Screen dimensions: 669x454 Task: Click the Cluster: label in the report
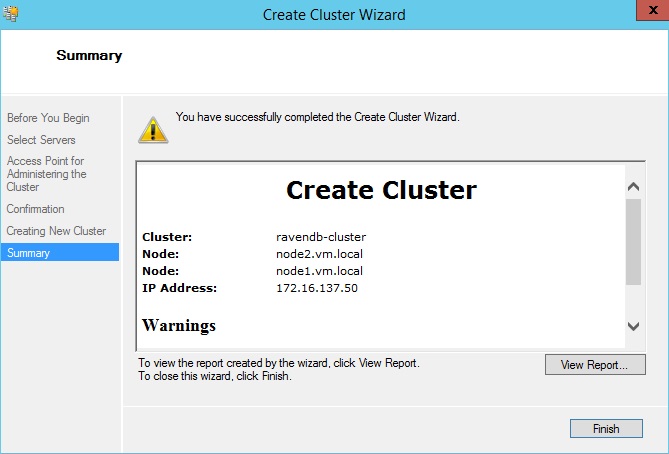167,237
